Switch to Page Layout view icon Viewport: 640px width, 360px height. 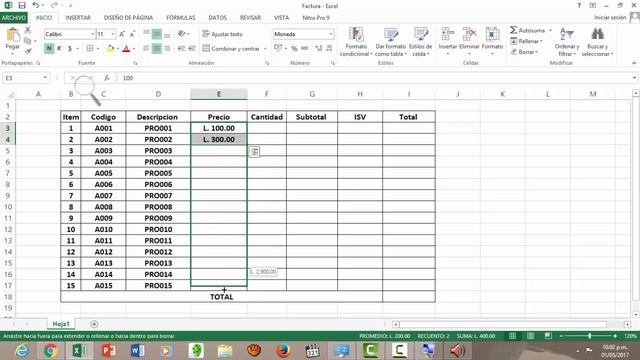tap(530, 336)
